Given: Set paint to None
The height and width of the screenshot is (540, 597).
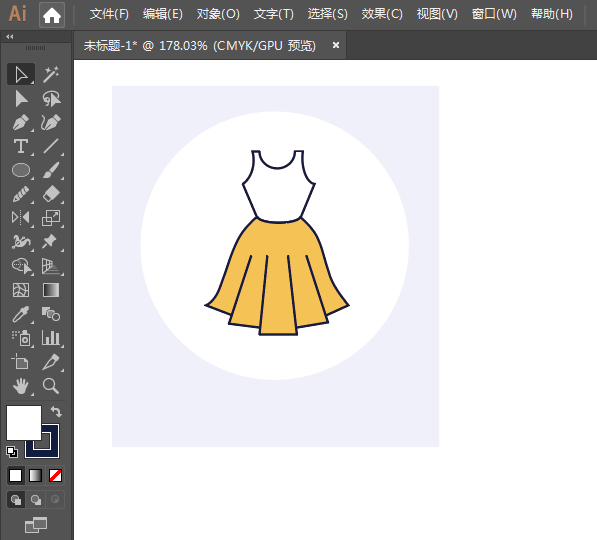Looking at the screenshot, I should (x=56, y=476).
